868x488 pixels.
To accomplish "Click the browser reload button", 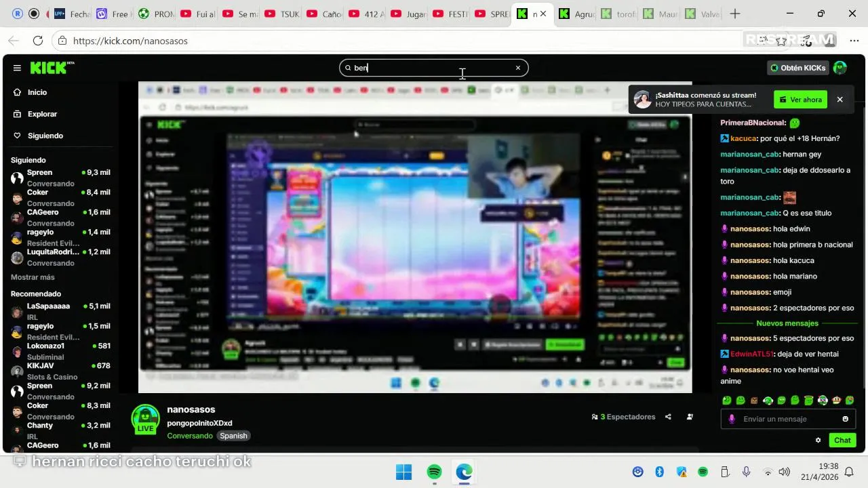I will [38, 41].
